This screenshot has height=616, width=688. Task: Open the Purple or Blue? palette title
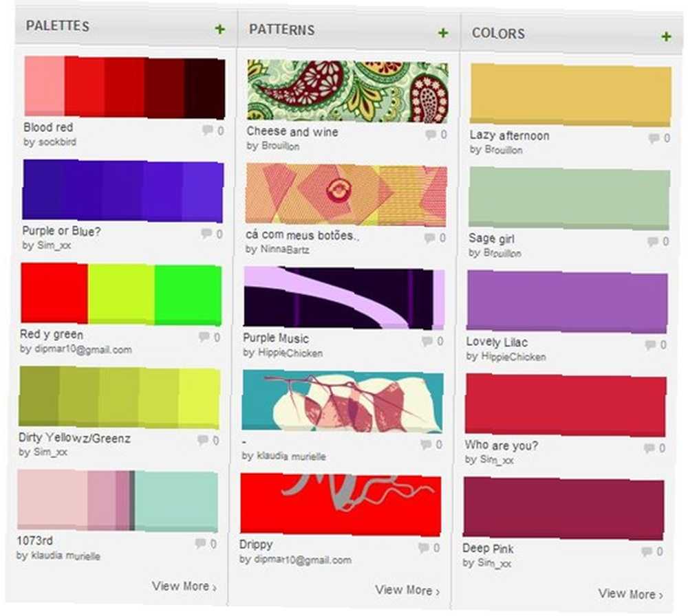61,231
